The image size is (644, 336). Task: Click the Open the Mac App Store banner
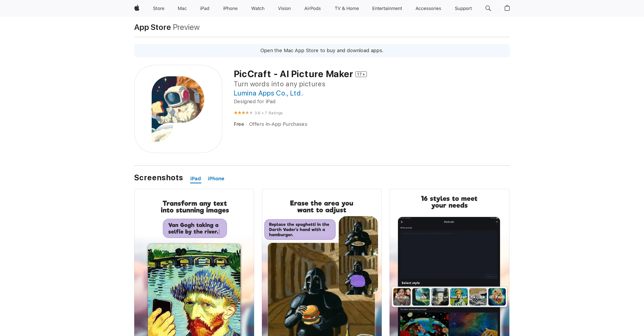pyautogui.click(x=322, y=51)
